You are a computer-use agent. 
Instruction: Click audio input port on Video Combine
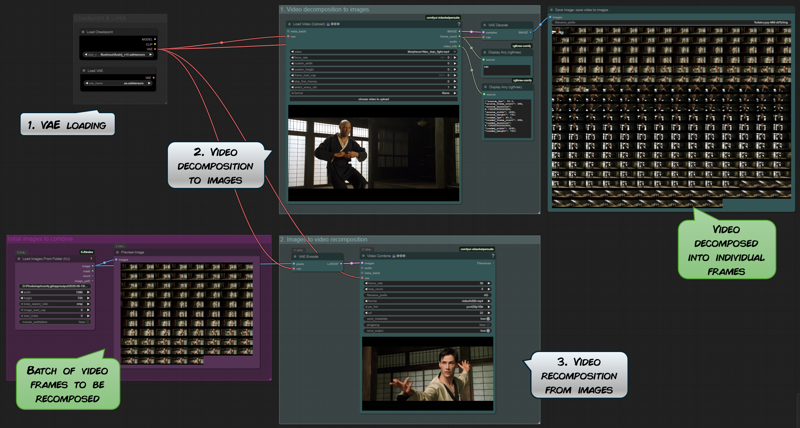coord(362,268)
